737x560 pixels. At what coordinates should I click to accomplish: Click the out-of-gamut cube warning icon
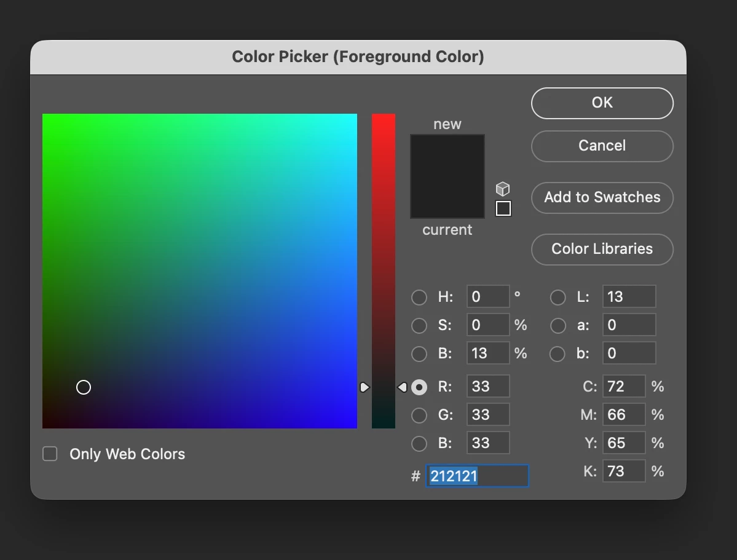click(x=503, y=189)
